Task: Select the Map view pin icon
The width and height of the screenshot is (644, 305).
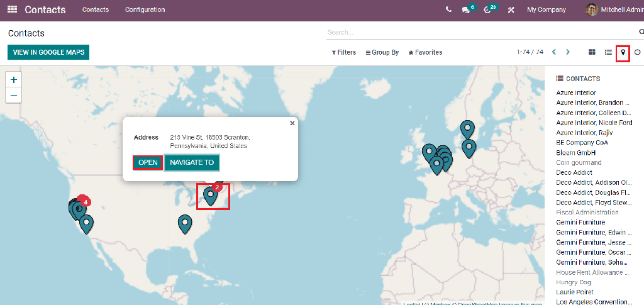Action: pos(623,52)
